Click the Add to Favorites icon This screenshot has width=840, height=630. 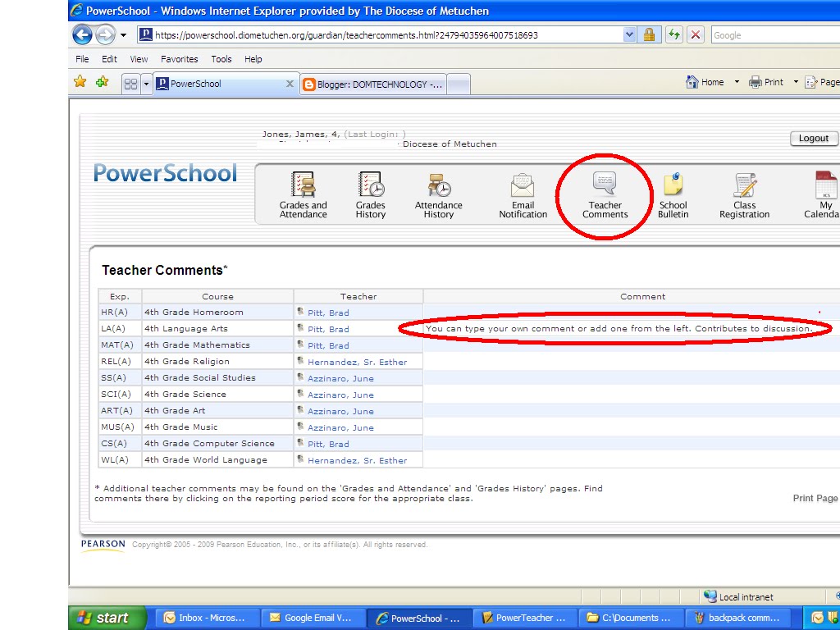point(102,82)
